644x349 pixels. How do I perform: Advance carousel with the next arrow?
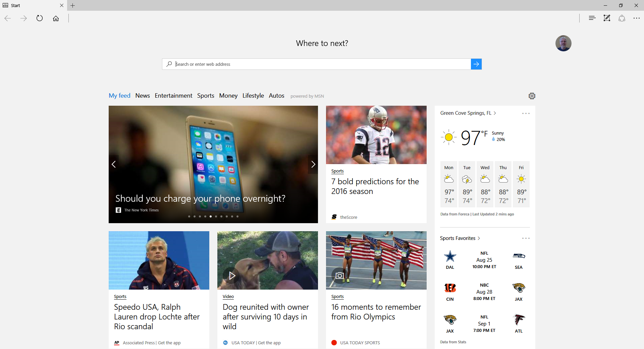click(313, 164)
